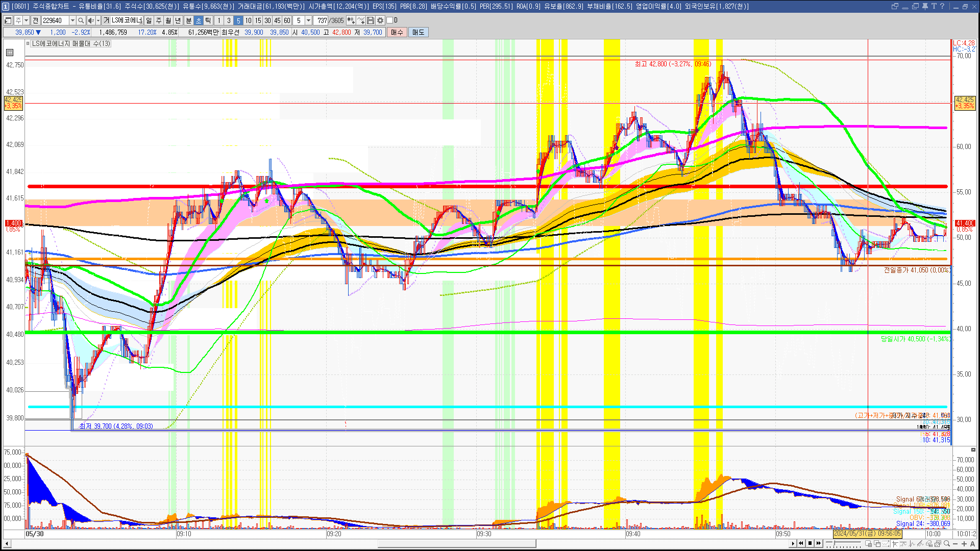Select the 일 (daily) period tab
980x551 pixels.
point(149,20)
